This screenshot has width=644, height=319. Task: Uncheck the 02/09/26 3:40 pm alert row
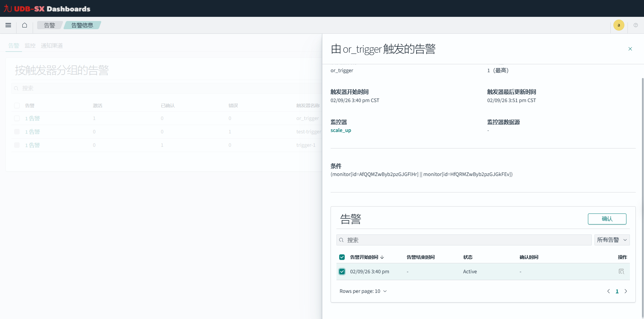tap(342, 272)
